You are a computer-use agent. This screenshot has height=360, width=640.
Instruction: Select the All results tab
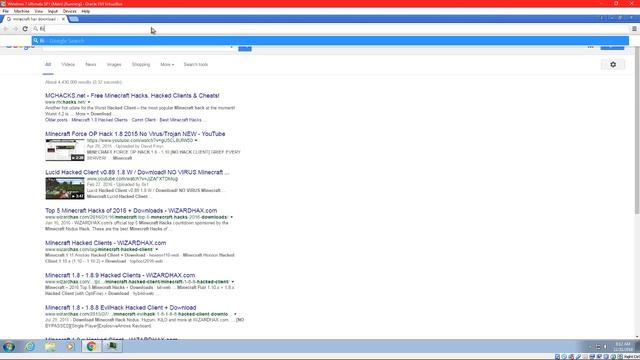click(48, 64)
